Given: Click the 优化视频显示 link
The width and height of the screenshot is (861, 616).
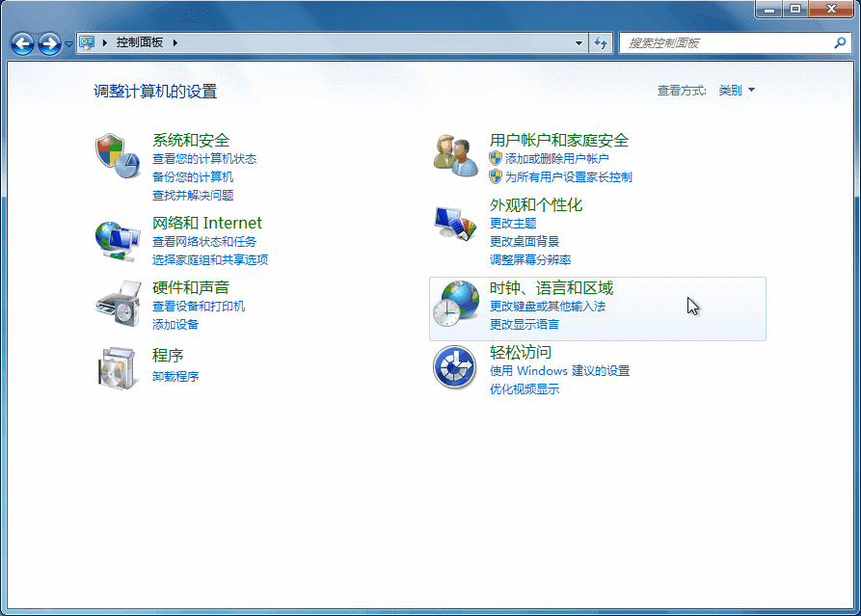Looking at the screenshot, I should [525, 389].
